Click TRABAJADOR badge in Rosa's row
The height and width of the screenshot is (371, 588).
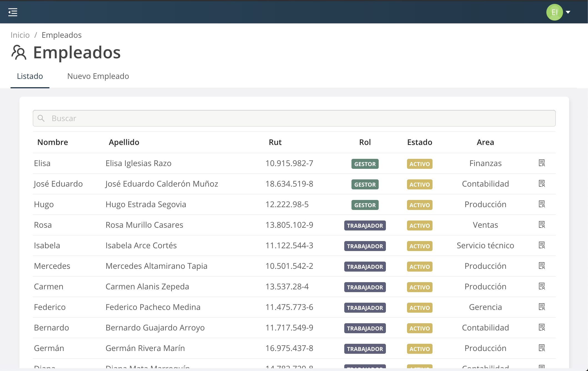(x=365, y=225)
